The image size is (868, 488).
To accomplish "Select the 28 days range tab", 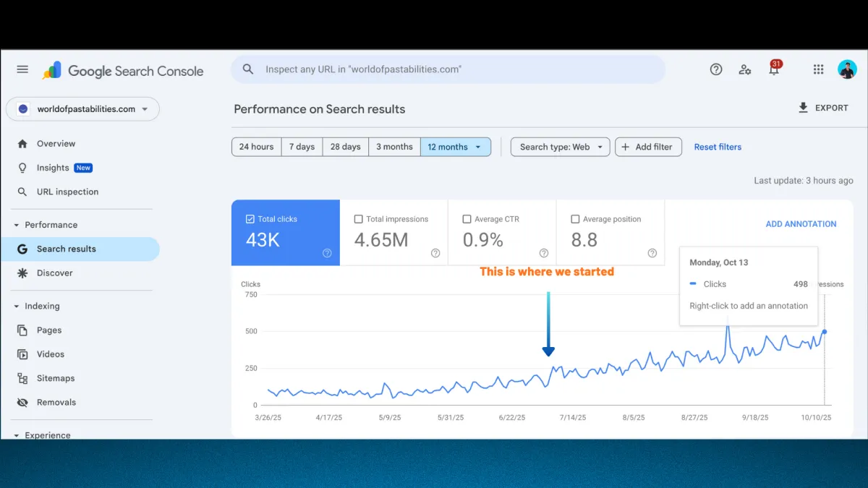I will 346,147.
